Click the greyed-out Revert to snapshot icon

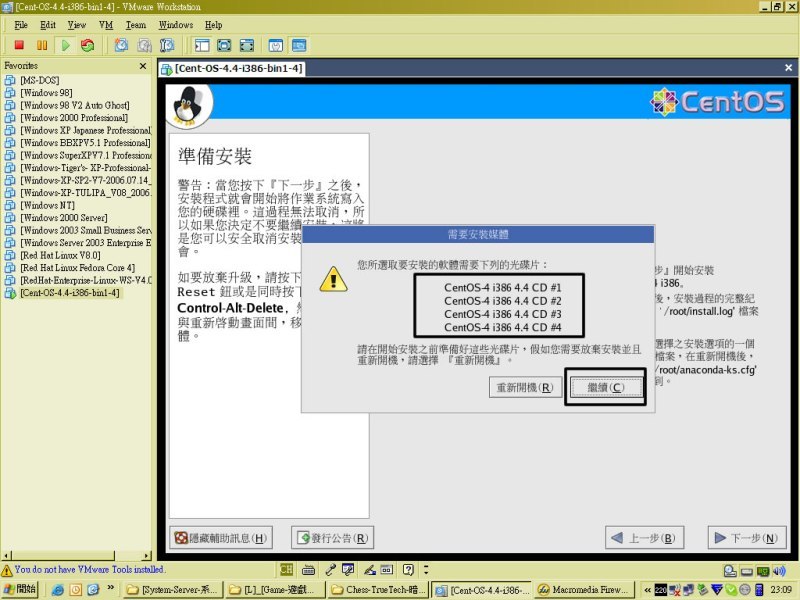144,45
